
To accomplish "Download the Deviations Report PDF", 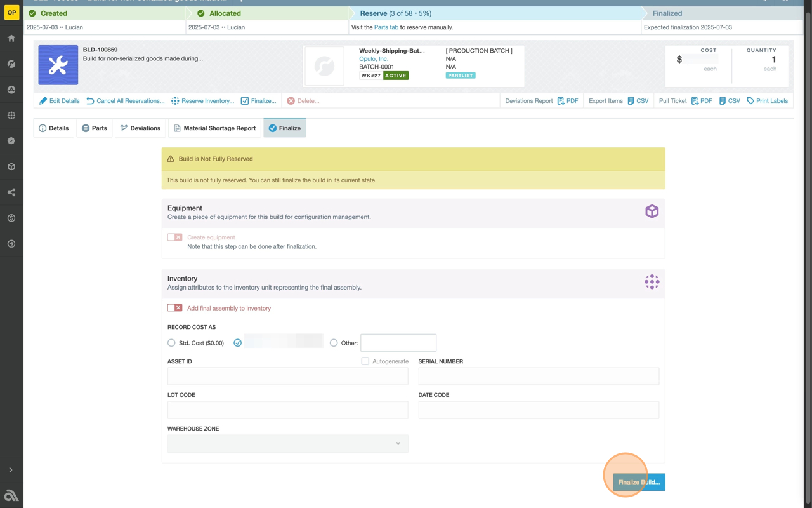I will click(x=567, y=101).
